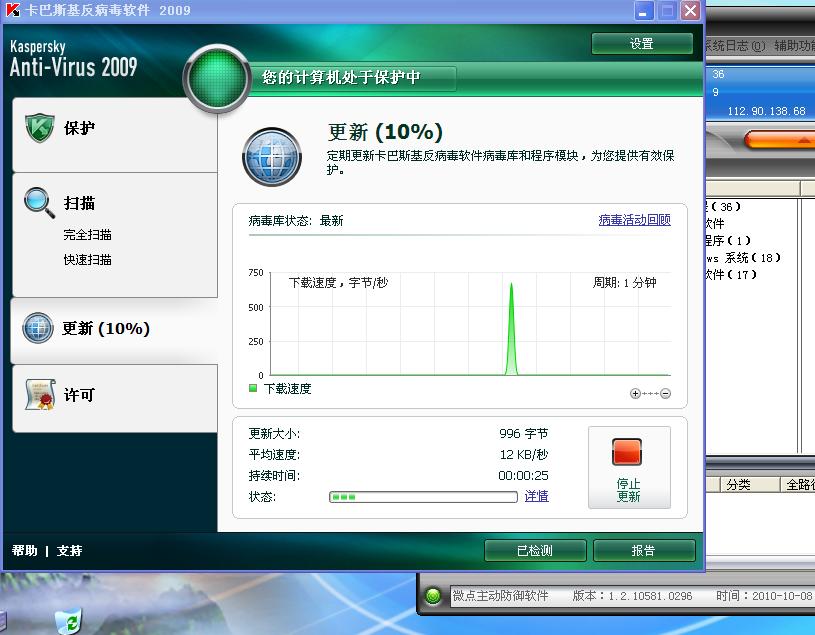Image resolution: width=815 pixels, height=635 pixels.
Task: Zoom out the download speed graph
Action: (665, 393)
